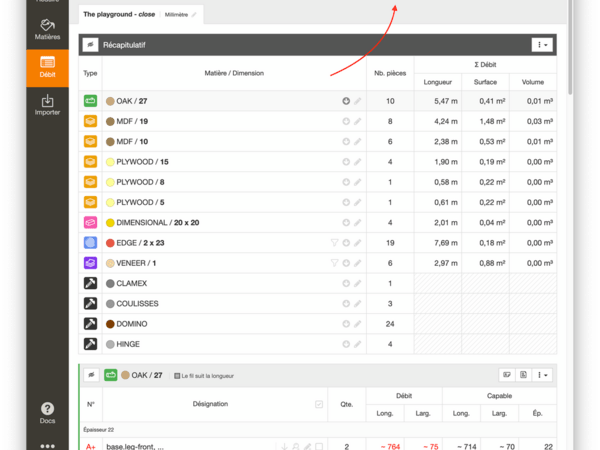Click the HINGE hardware hammer icon
The image size is (600, 450).
(90, 343)
